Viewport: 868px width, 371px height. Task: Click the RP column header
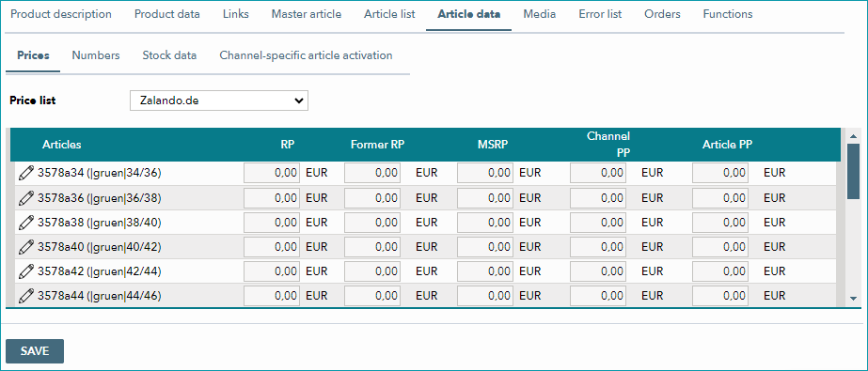pyautogui.click(x=288, y=145)
